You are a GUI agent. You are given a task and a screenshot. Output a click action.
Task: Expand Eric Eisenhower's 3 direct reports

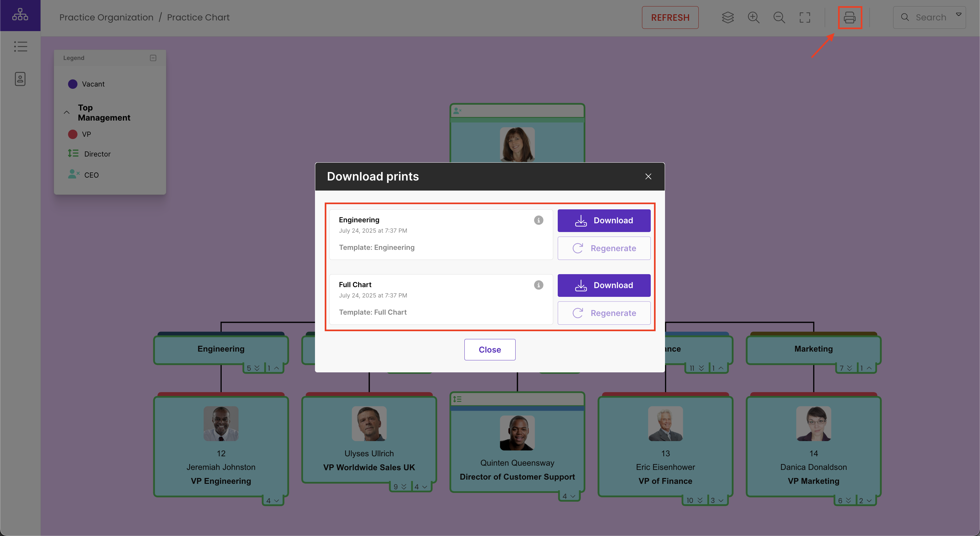tap(717, 501)
